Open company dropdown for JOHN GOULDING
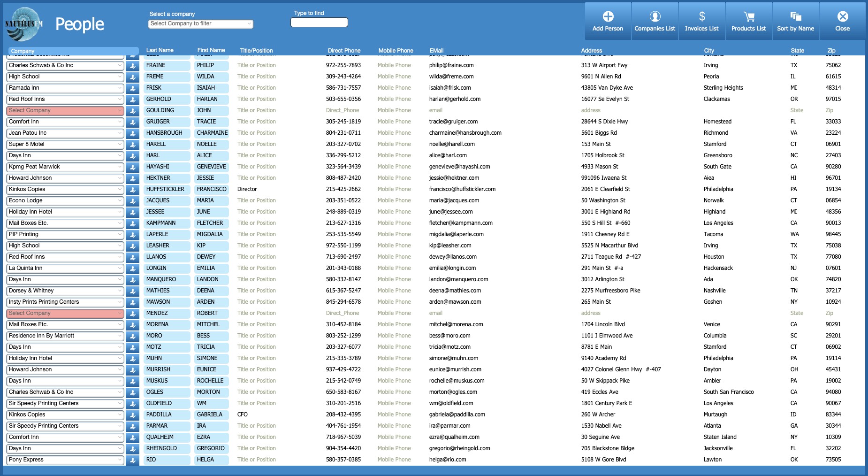The width and height of the screenshot is (868, 476). coord(65,111)
